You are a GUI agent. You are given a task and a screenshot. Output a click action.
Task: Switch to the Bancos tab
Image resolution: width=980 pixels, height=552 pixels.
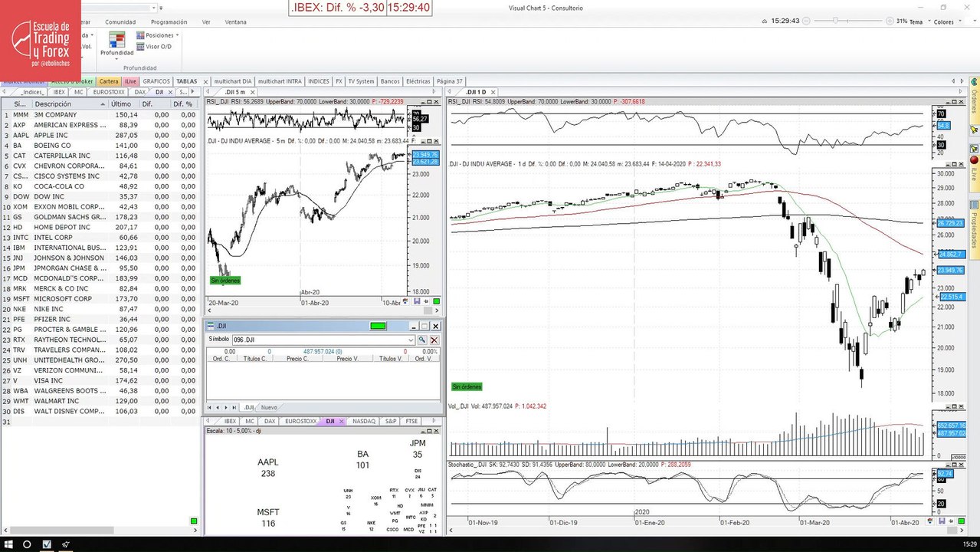click(390, 81)
